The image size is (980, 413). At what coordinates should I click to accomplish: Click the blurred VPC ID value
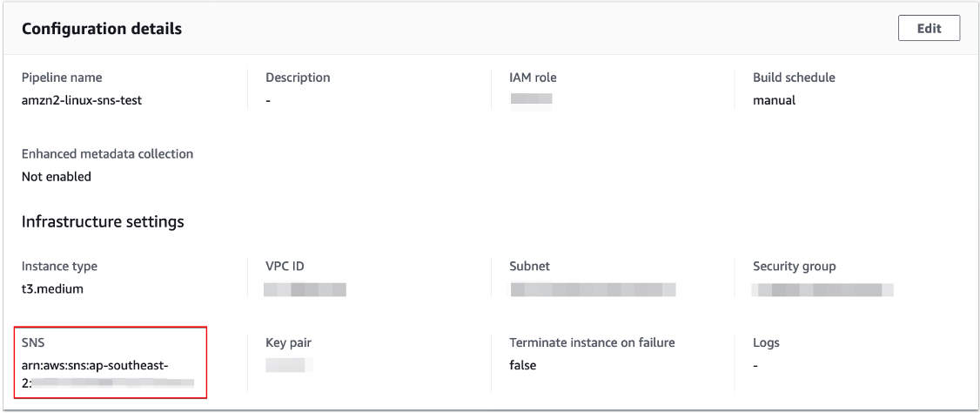(x=305, y=289)
